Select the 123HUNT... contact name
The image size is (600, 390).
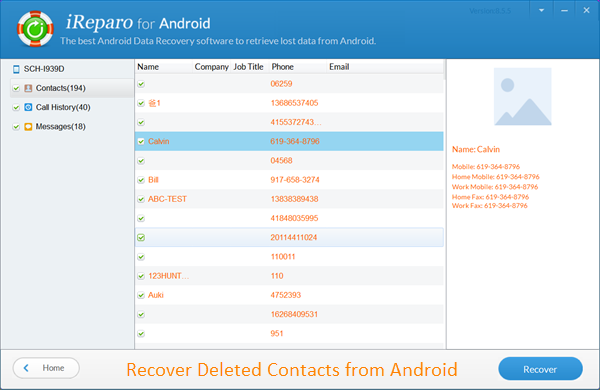[169, 276]
